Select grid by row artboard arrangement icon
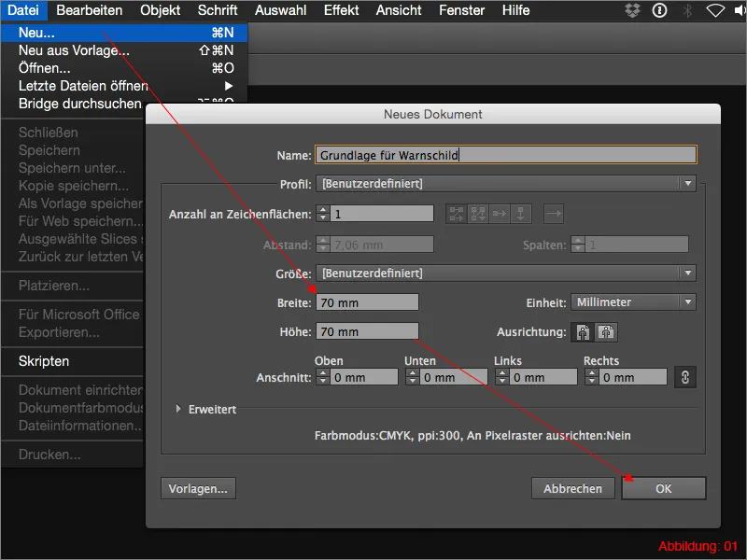Screen dimensions: 747x560 click(456, 214)
